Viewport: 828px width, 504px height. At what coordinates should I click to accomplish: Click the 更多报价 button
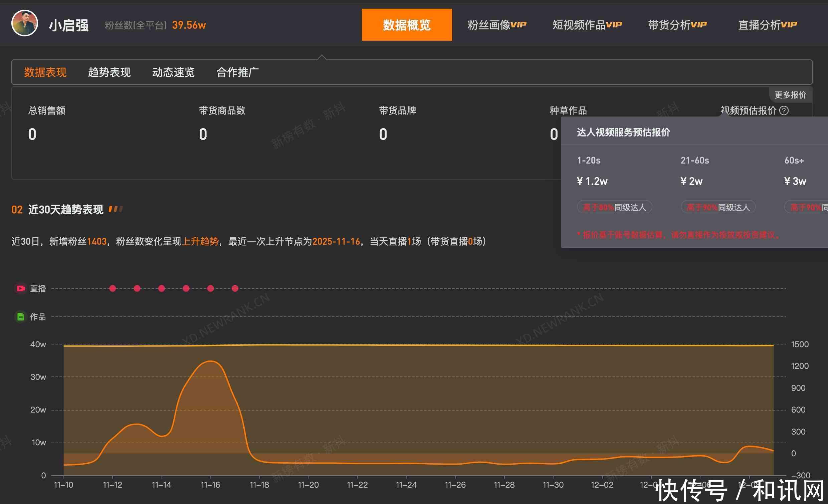point(790,95)
